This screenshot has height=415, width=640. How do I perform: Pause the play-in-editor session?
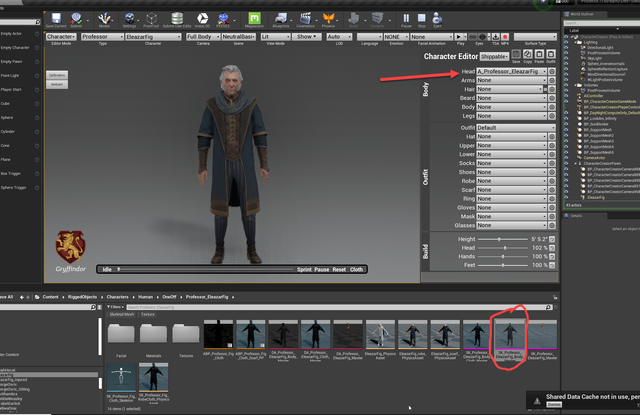(406, 18)
